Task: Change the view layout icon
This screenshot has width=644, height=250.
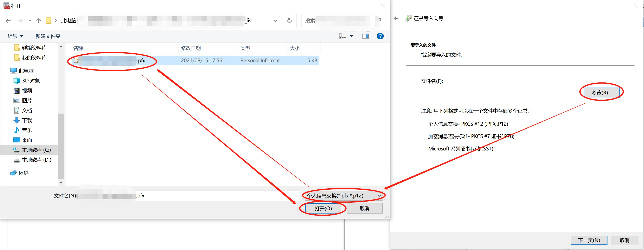Action: tap(343, 36)
